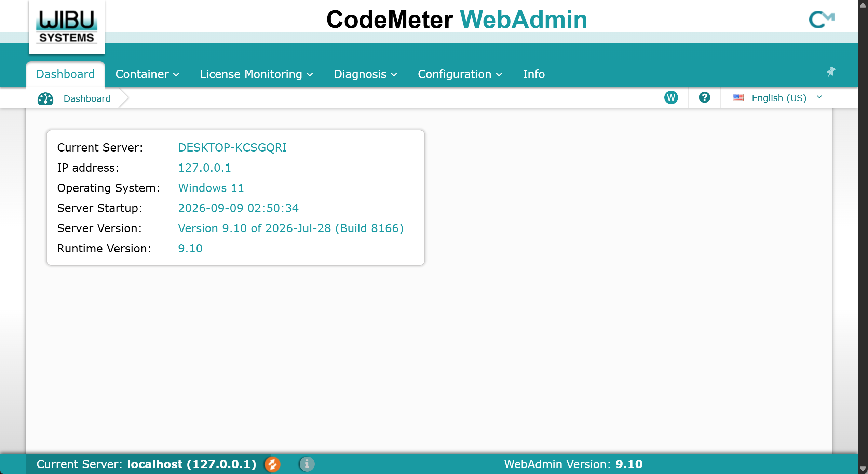Image resolution: width=868 pixels, height=474 pixels.
Task: Click the Server Version label
Action: pos(99,228)
